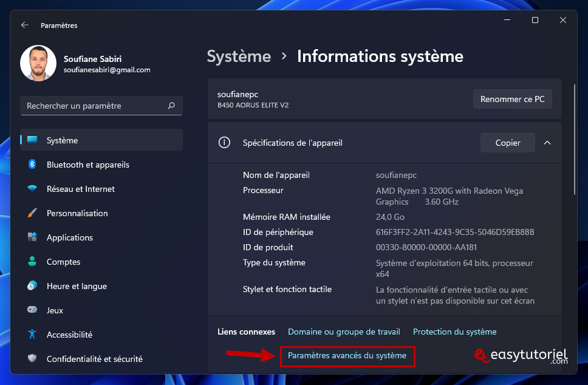Collapse the Spécifications de l'appareil section
The image size is (588, 385).
(547, 143)
